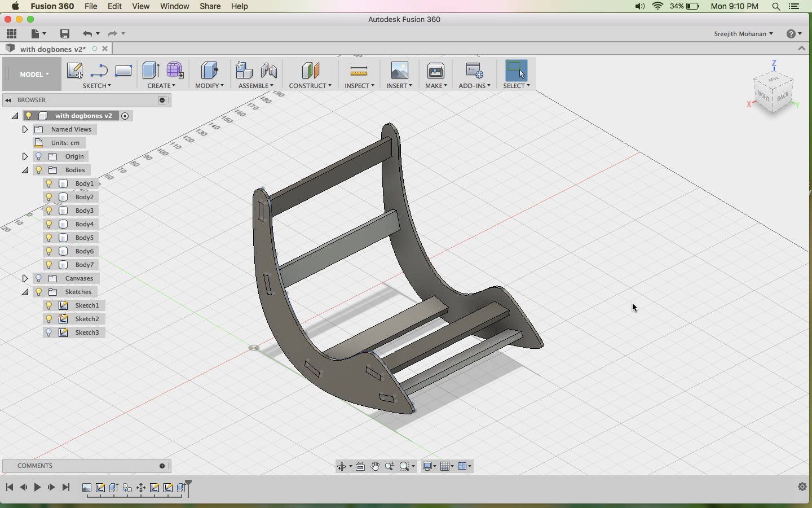The height and width of the screenshot is (508, 812).
Task: Show Origin folder via lightbulb
Action: click(x=39, y=156)
